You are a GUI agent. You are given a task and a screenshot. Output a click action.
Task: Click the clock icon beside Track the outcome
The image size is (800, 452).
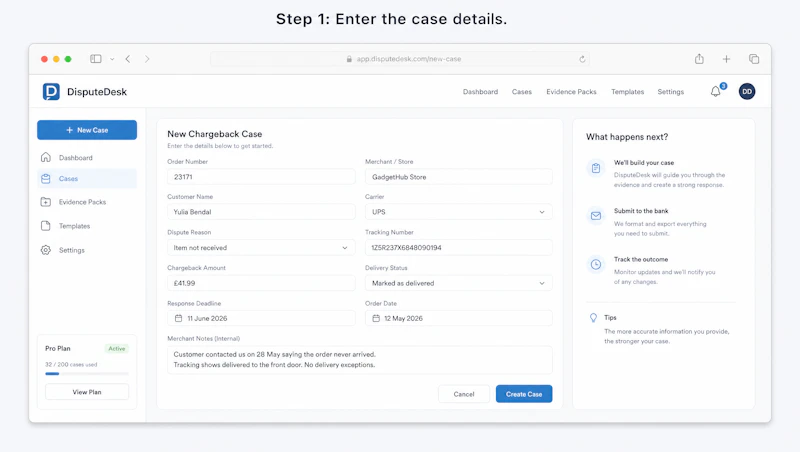(596, 264)
